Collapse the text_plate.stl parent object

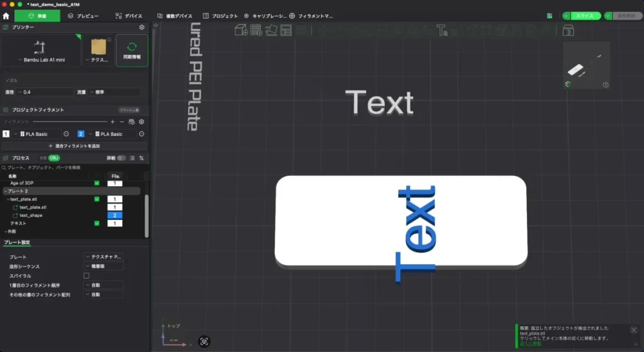tap(8, 199)
